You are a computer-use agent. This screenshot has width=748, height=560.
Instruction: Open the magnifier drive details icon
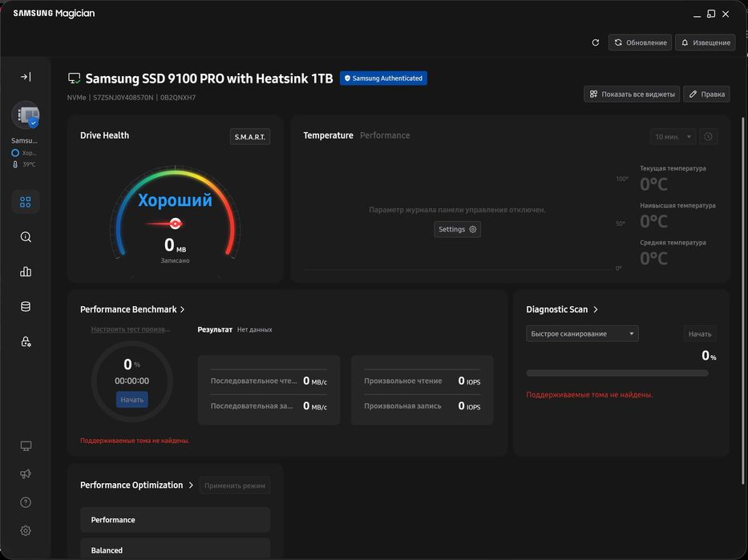point(26,237)
